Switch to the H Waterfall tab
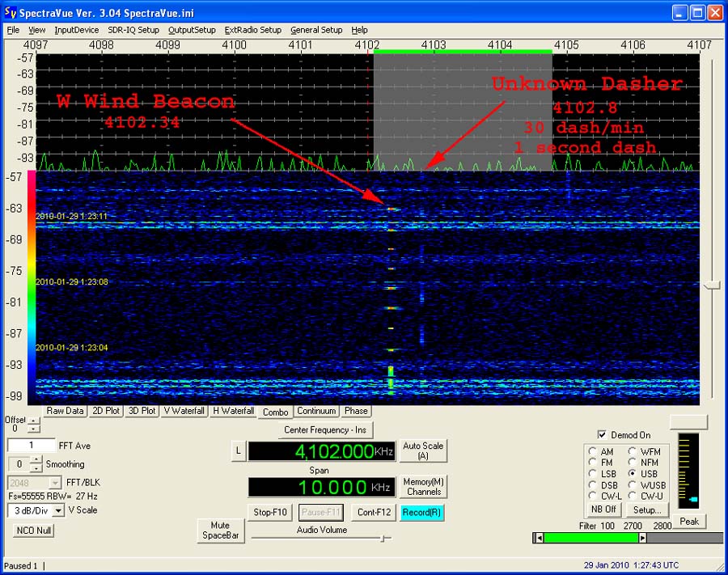 [233, 411]
